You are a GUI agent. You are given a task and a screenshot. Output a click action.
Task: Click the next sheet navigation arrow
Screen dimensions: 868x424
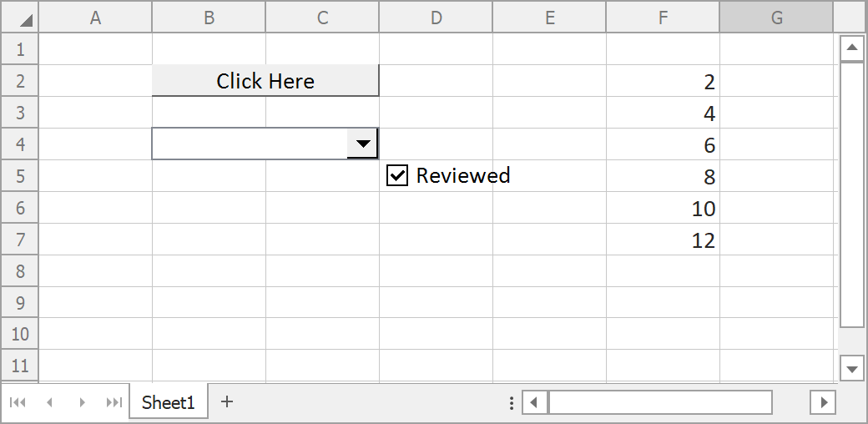point(82,402)
